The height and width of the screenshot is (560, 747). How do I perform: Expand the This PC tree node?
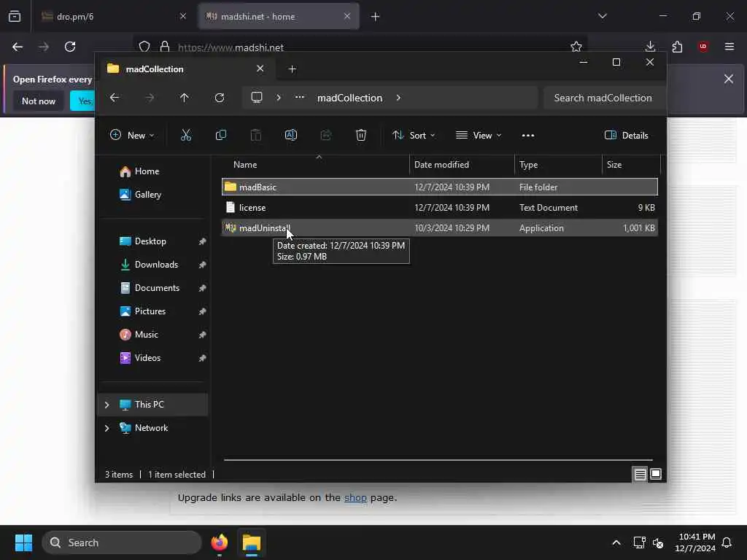pos(107,405)
